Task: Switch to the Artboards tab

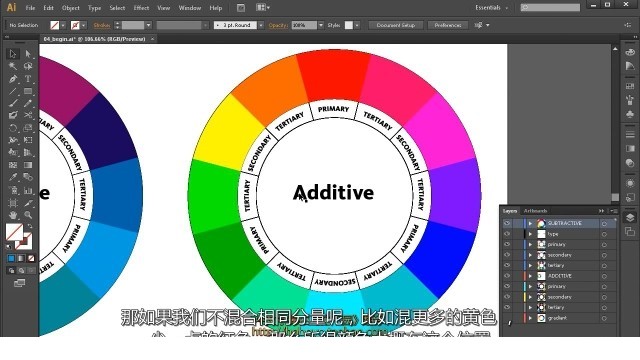Action: coord(535,211)
